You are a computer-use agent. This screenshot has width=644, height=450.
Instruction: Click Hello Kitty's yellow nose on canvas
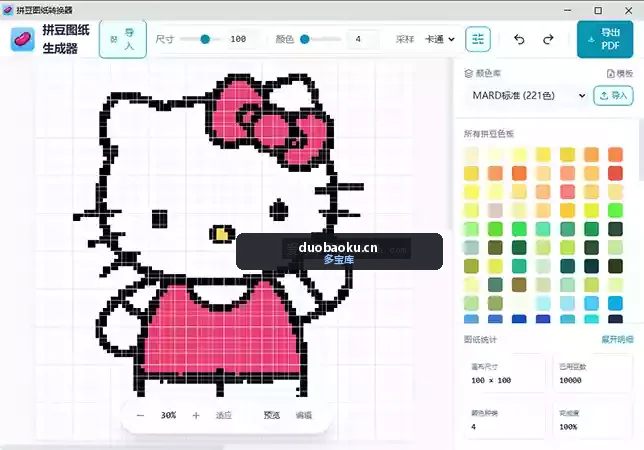point(222,234)
